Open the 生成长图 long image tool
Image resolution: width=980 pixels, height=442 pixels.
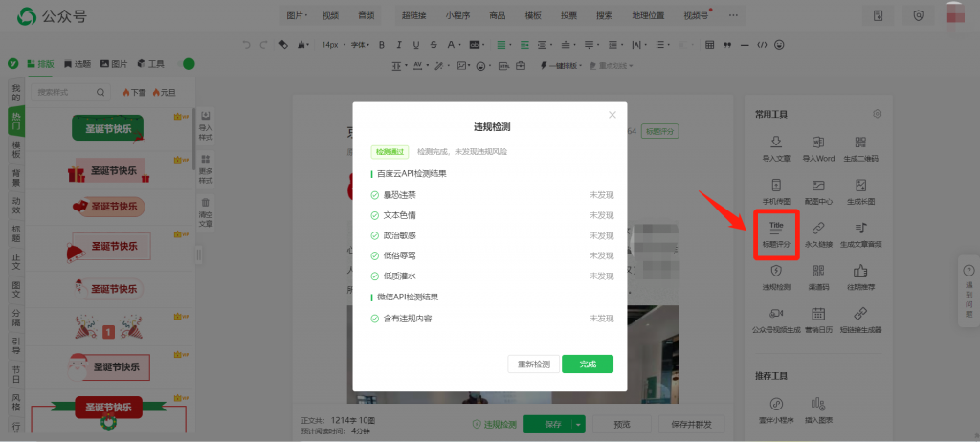(860, 192)
